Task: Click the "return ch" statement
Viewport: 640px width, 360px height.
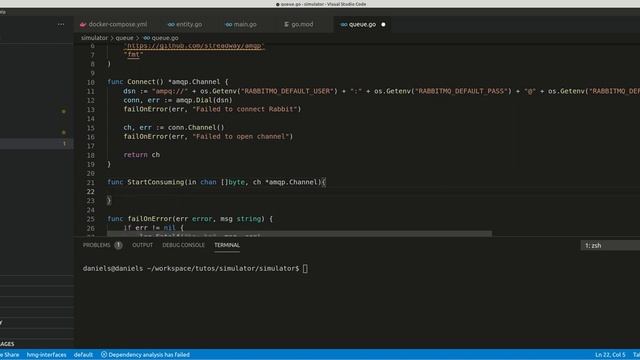Action: click(x=142, y=155)
